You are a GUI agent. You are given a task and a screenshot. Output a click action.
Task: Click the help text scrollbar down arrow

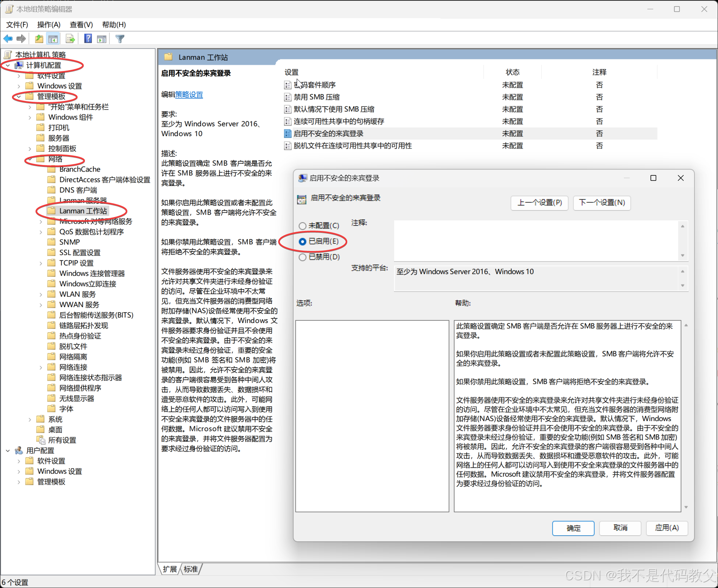686,507
